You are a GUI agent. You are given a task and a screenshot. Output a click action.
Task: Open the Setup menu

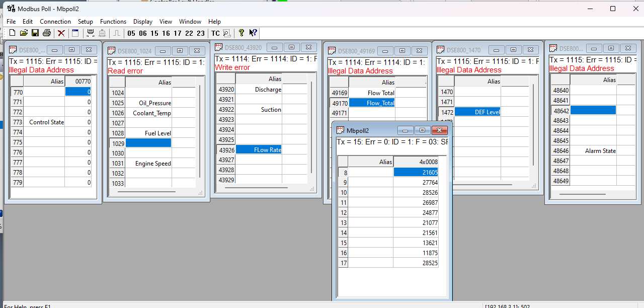pos(86,22)
